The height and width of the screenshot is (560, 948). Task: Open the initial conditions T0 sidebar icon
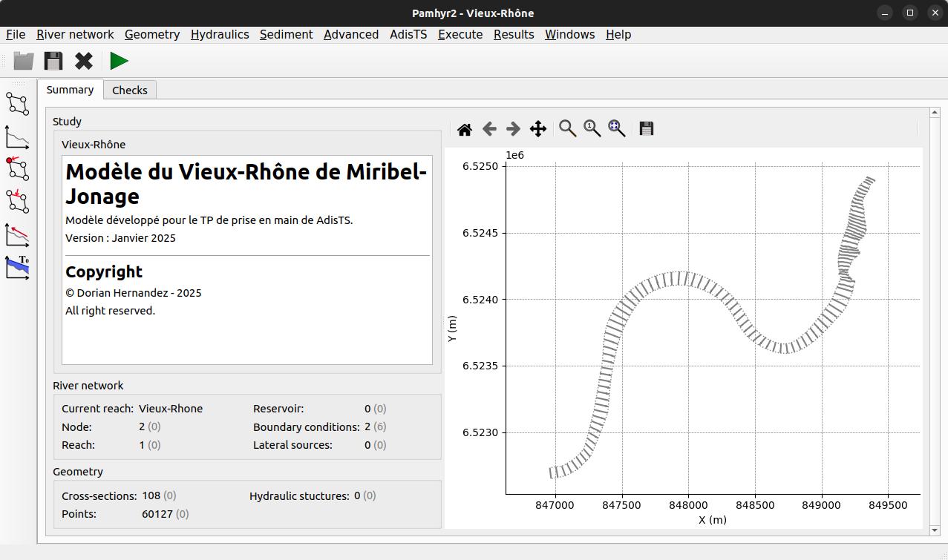[x=17, y=267]
